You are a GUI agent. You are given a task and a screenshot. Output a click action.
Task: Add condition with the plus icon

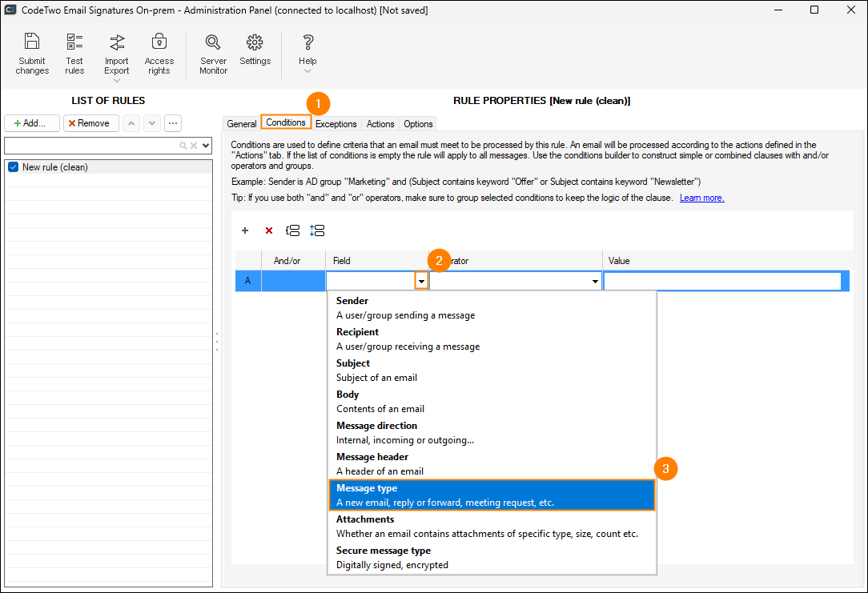(245, 230)
